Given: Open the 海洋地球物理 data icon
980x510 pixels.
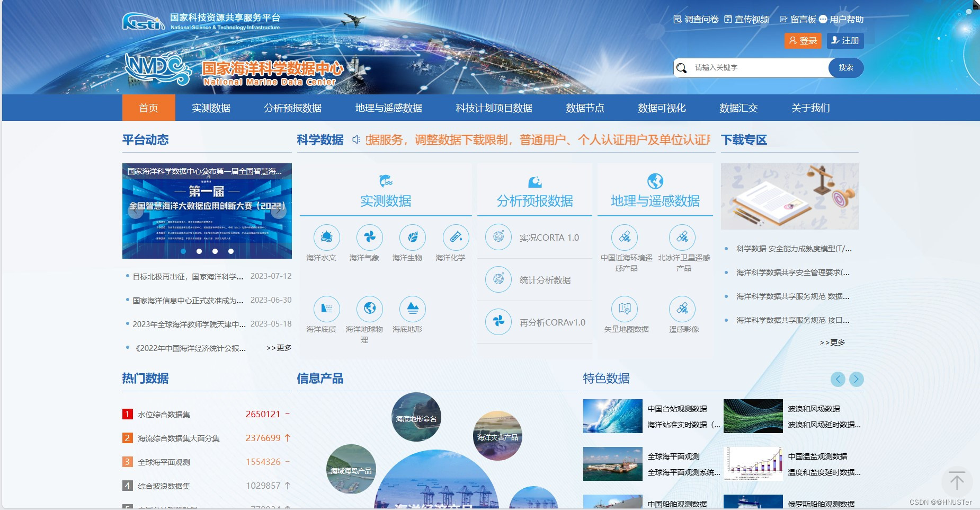Looking at the screenshot, I should (370, 309).
